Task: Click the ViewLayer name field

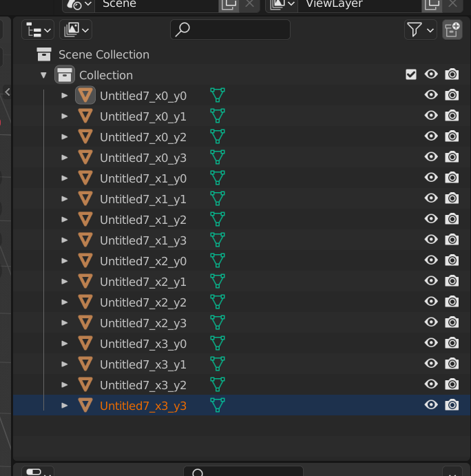Action: pyautogui.click(x=359, y=5)
